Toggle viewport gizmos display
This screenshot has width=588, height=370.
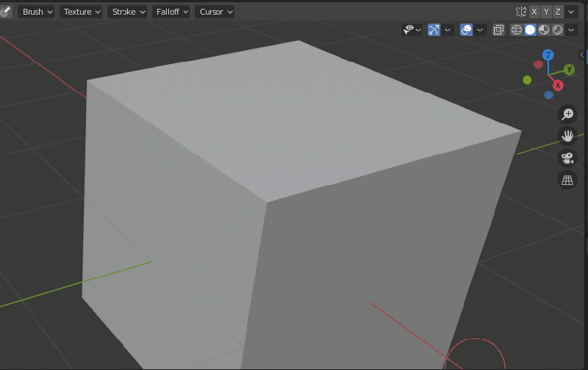434,30
